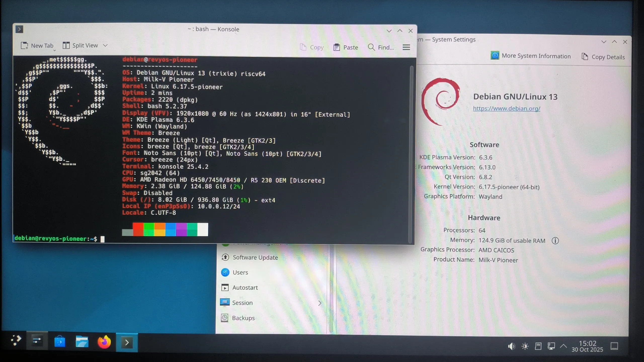The height and width of the screenshot is (362, 644).
Task: Select Users in System Settings sidebar
Action: tap(240, 272)
